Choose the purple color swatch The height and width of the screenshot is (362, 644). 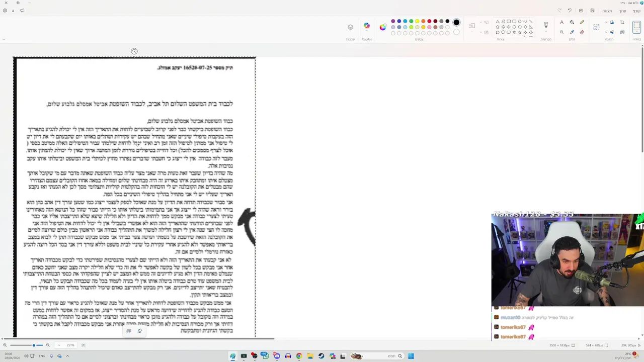point(393,21)
